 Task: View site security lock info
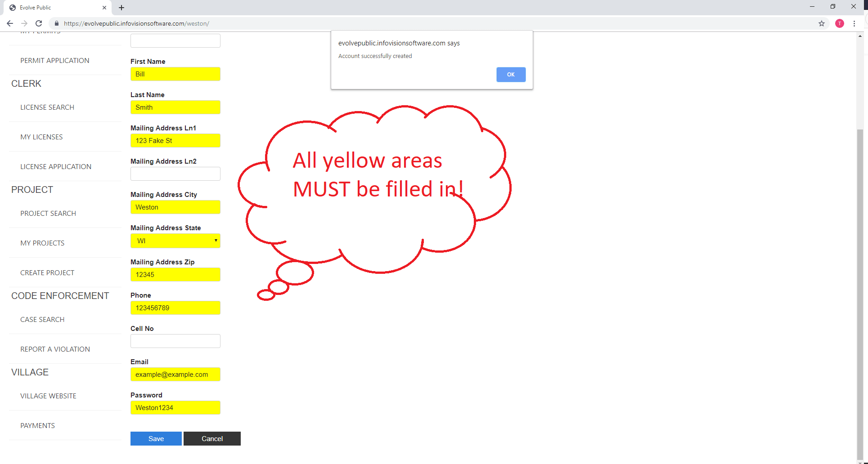pyautogui.click(x=57, y=23)
